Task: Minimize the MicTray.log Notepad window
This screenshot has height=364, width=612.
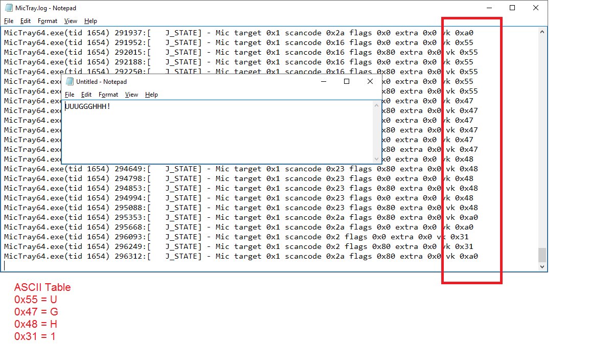Action: pyautogui.click(x=489, y=8)
